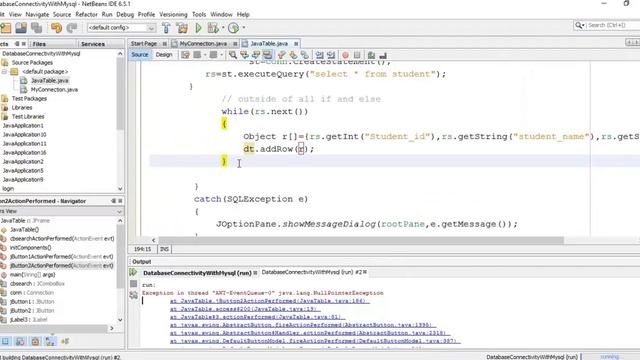
Task: Toggle Highlight Search editor toolbar button
Action: (x=268, y=55)
